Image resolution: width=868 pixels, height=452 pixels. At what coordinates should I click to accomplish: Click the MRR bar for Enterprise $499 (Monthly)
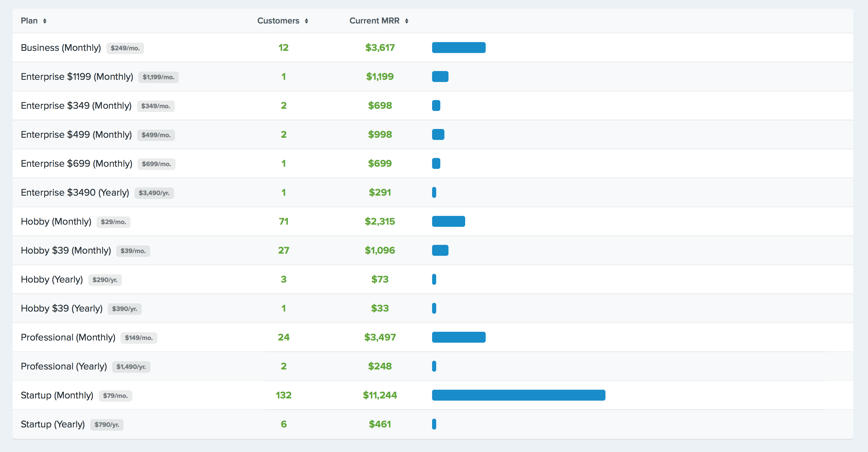(x=438, y=134)
